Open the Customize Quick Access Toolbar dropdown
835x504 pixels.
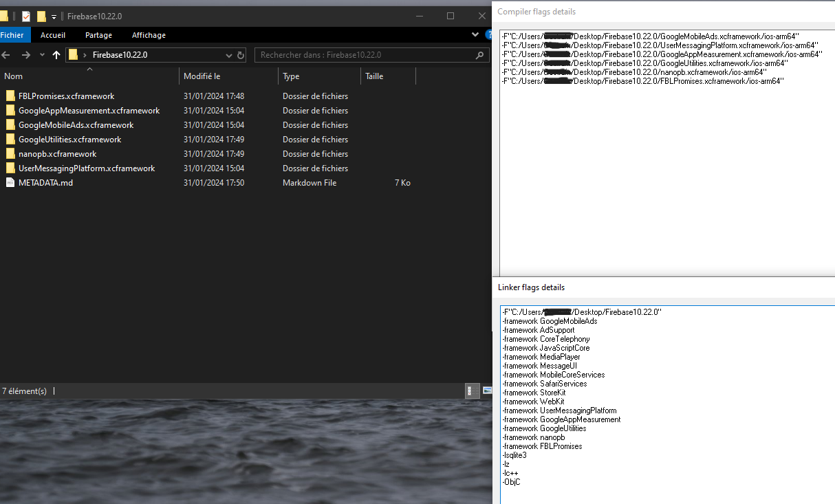tap(54, 17)
